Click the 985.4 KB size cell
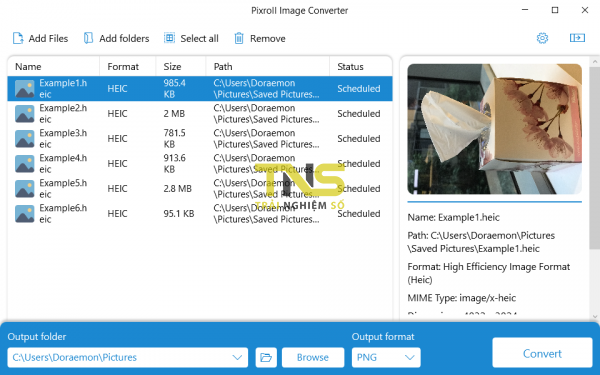Screen dimensions: 600x375 click(x=174, y=89)
